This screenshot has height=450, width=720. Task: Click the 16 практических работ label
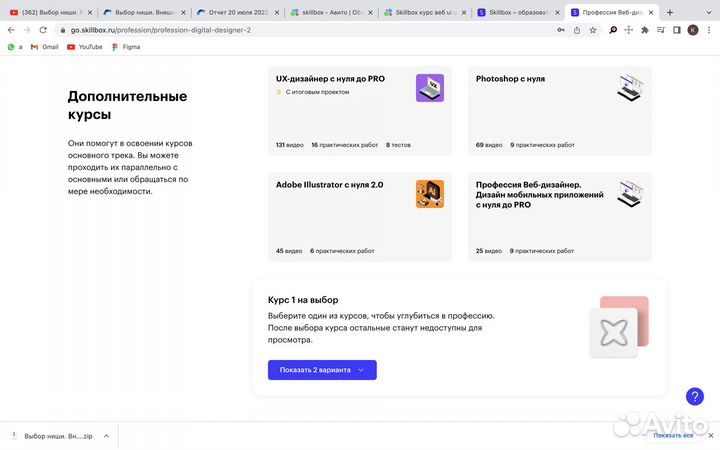(x=345, y=145)
